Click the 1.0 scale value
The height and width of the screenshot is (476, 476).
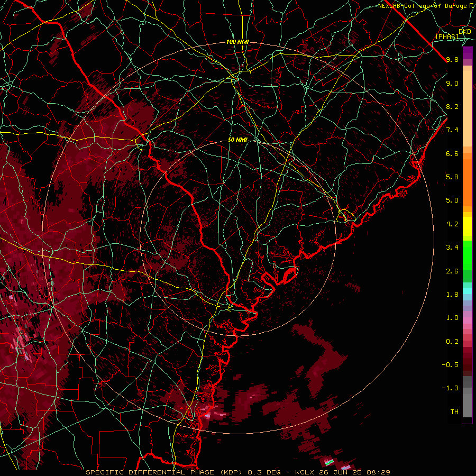452,318
